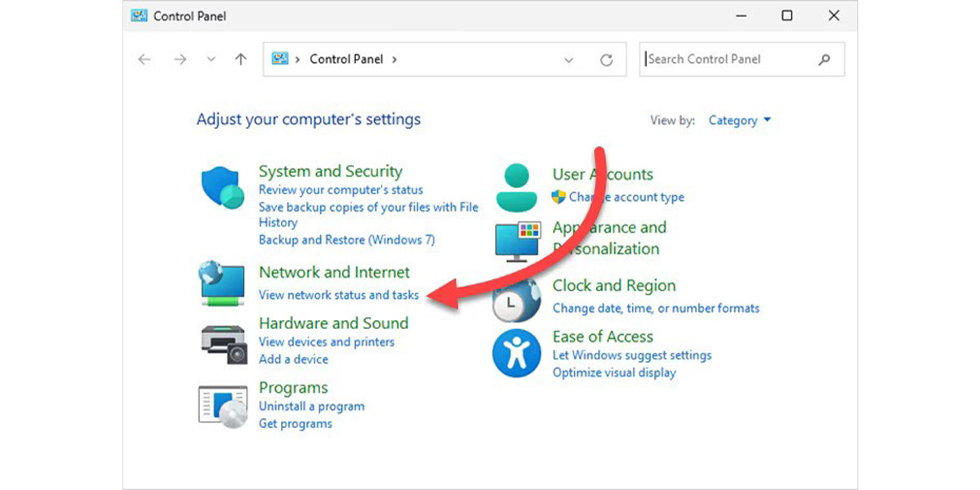Click the Forward arrow in navigation bar
Viewport: 980px width, 490px height.
pos(180,60)
